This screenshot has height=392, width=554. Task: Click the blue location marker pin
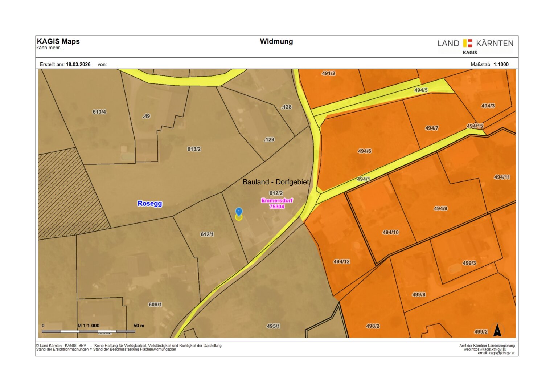click(239, 212)
